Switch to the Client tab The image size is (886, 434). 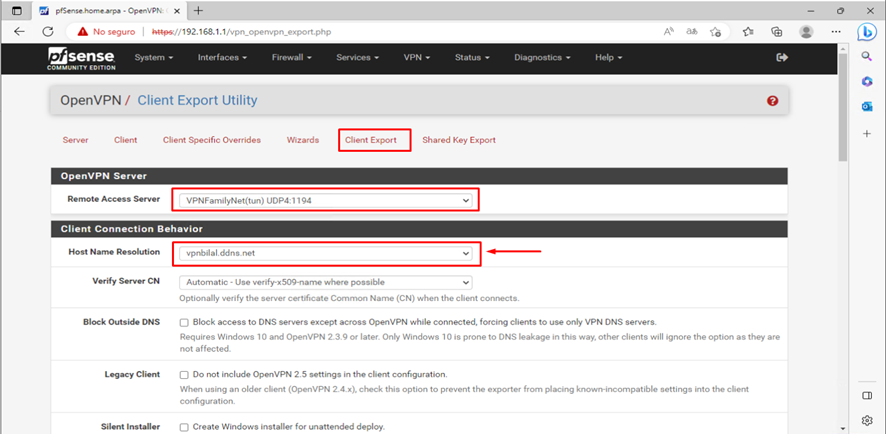coord(125,140)
